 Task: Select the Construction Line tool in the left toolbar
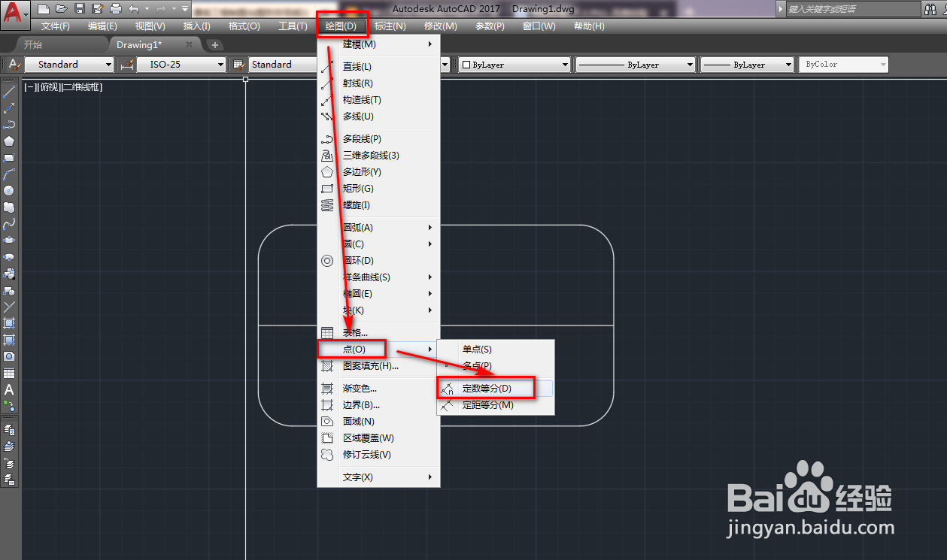coord(9,108)
